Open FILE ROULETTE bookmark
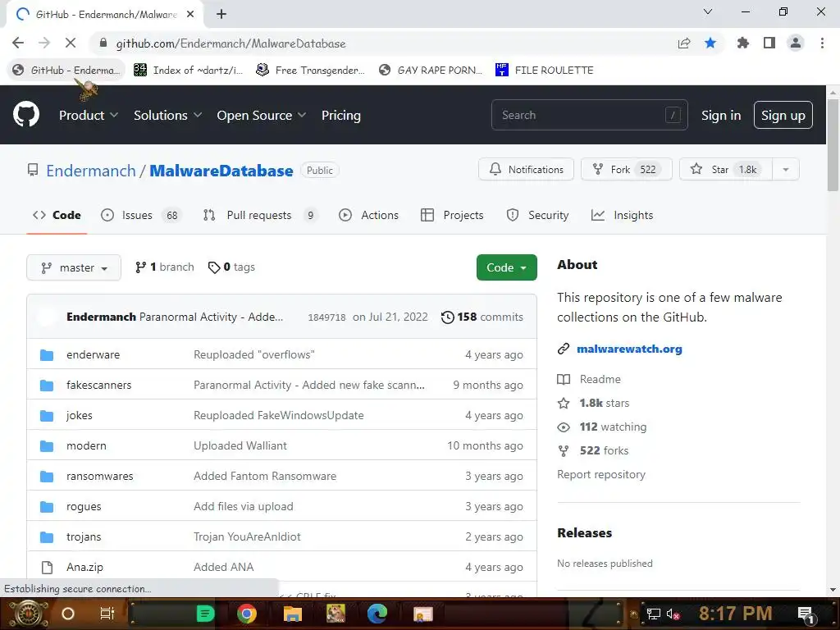The height and width of the screenshot is (630, 840). point(545,71)
